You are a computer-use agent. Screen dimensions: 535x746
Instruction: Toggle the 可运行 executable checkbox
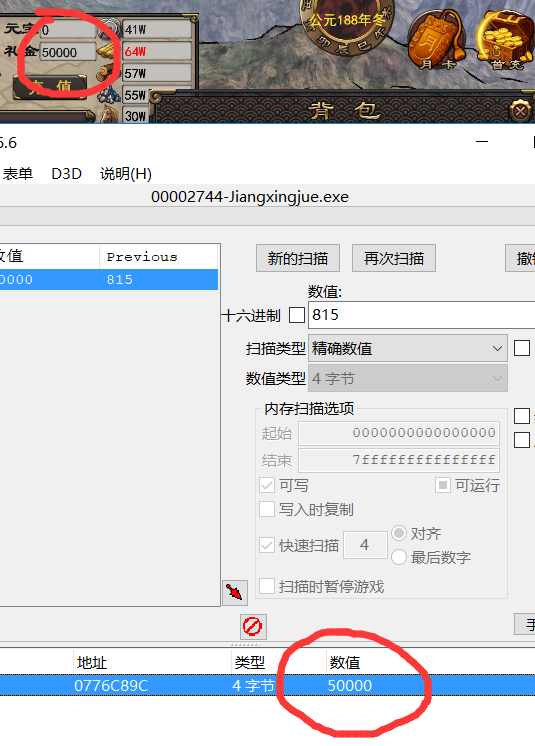pyautogui.click(x=443, y=485)
